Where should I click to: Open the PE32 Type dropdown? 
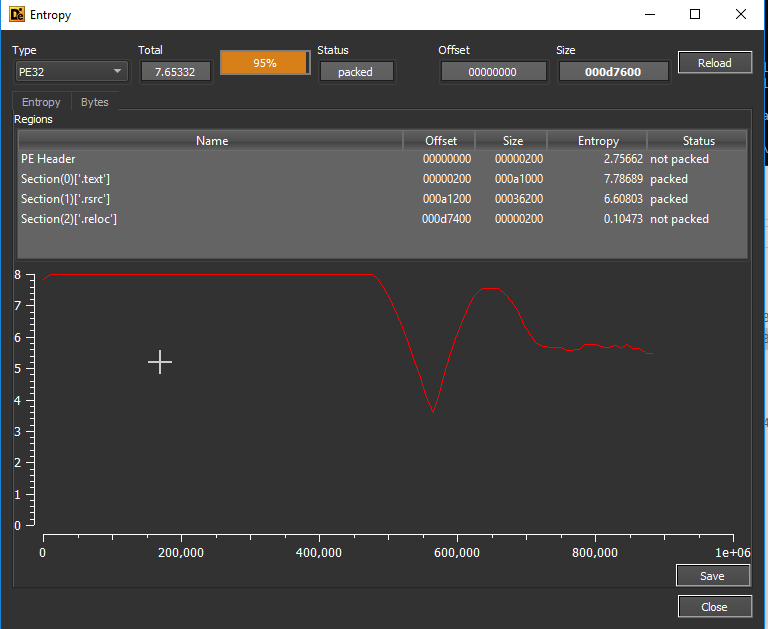click(x=72, y=72)
